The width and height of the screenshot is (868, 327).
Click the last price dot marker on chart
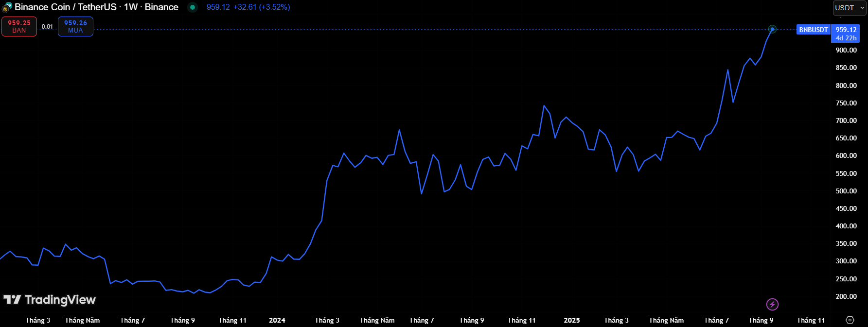click(772, 30)
